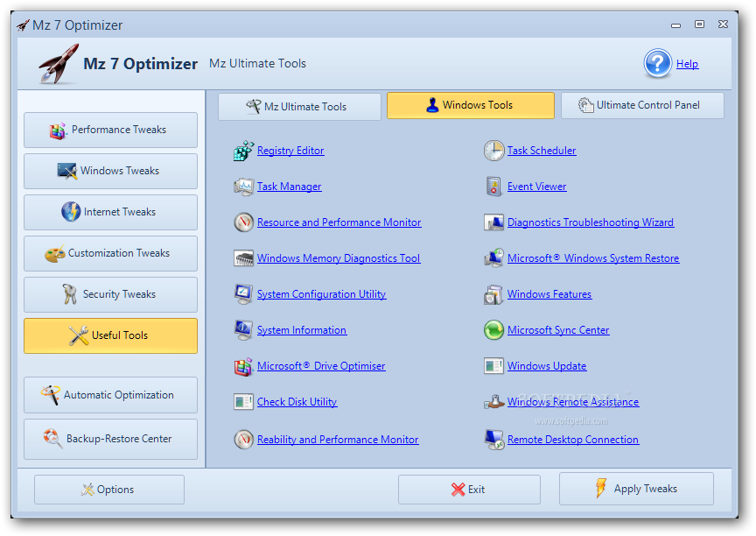Screen dimensions: 756x536
Task: Open Resource and Performance Monitor link
Action: click(339, 222)
